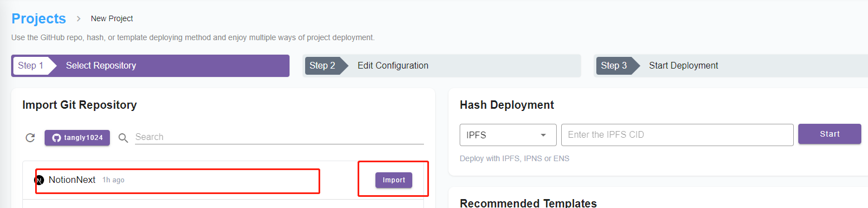Click the Import Git Repository heading

pos(79,105)
